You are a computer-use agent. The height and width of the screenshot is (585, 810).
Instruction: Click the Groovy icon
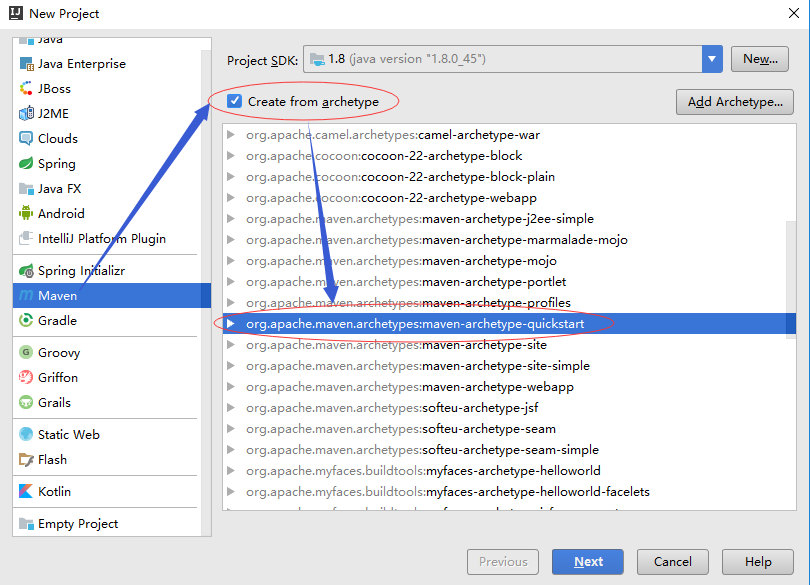coord(26,352)
